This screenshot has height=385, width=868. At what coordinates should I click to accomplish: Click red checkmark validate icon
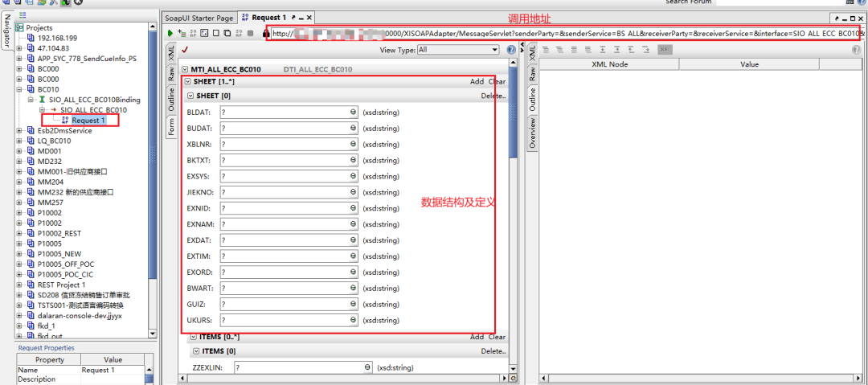point(184,49)
